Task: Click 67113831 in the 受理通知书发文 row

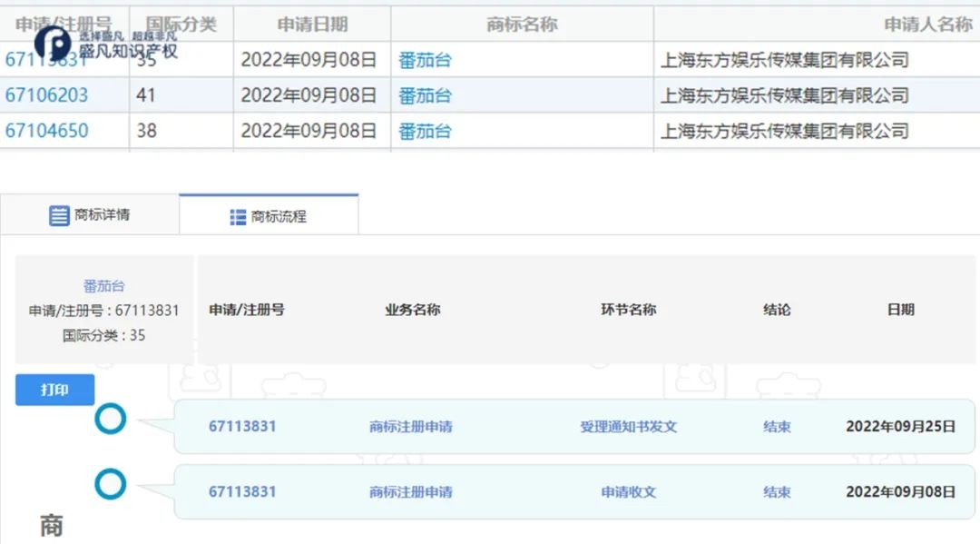Action: pyautogui.click(x=242, y=426)
